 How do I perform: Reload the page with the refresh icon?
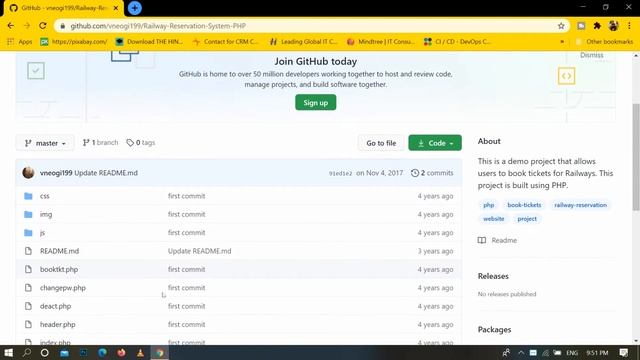tap(43, 26)
